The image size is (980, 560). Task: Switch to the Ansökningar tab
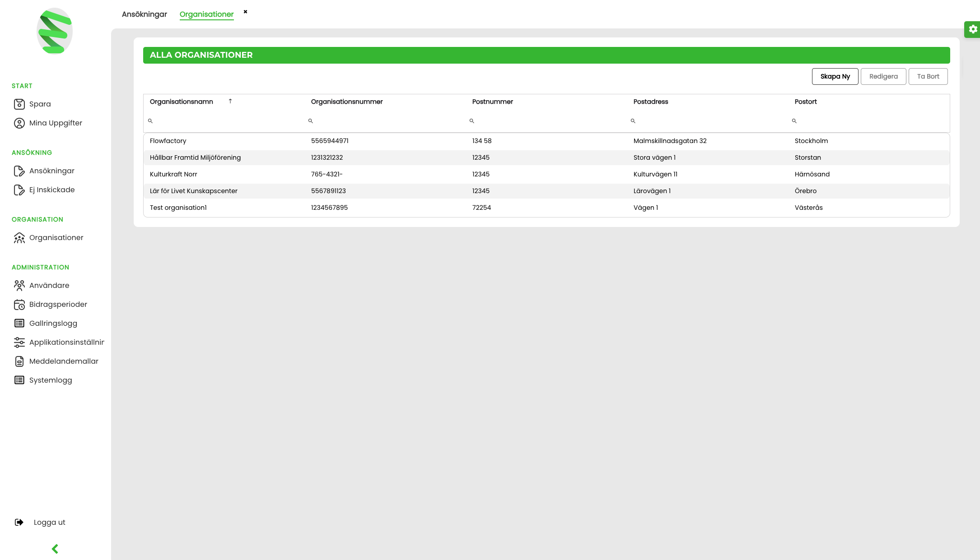click(x=144, y=14)
